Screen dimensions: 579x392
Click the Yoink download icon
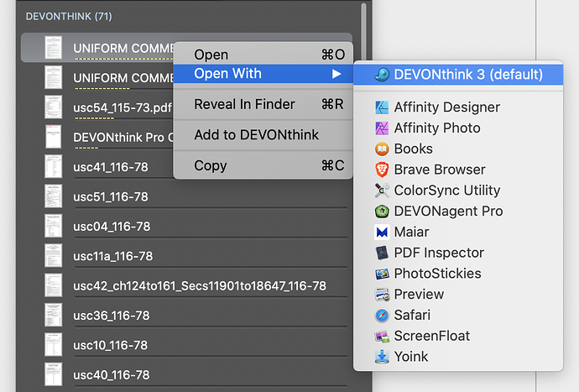point(382,357)
